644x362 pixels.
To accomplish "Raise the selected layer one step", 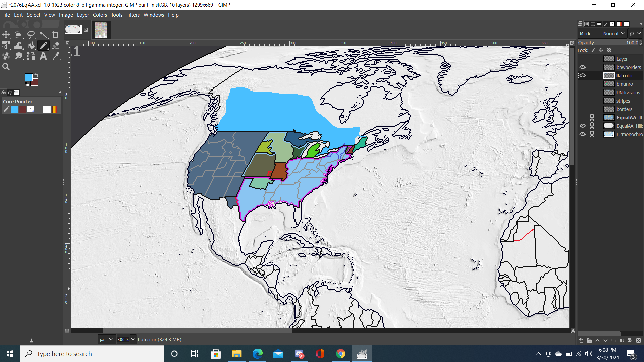I will (597, 341).
